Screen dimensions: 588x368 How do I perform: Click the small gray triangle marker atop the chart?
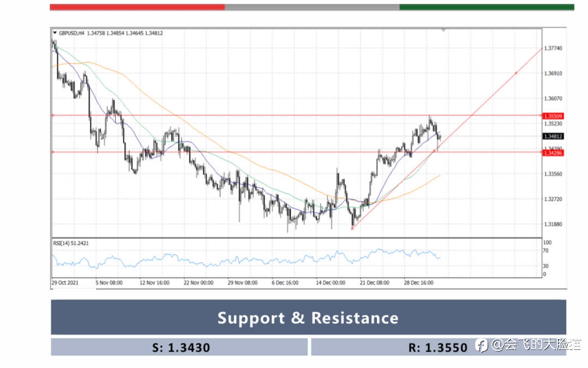click(x=443, y=30)
